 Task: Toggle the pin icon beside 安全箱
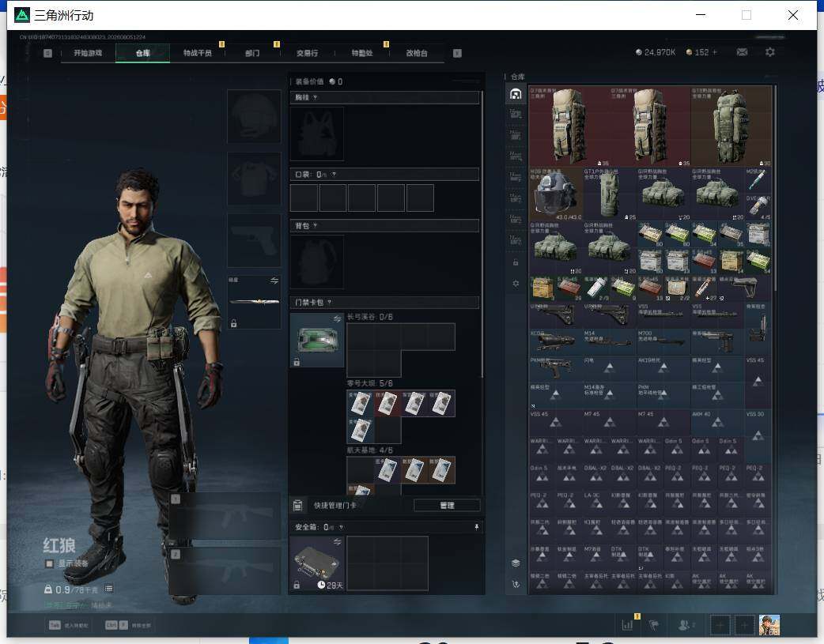(x=477, y=527)
